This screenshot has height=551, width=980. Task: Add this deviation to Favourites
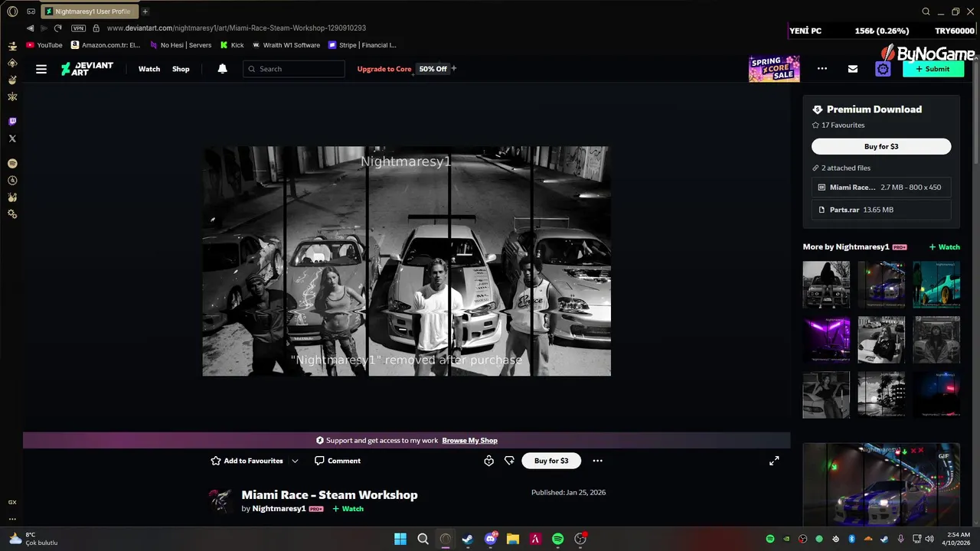click(x=247, y=461)
